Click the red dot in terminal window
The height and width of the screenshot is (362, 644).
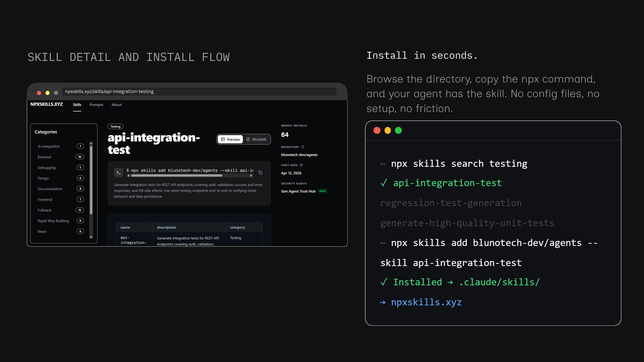point(377,130)
